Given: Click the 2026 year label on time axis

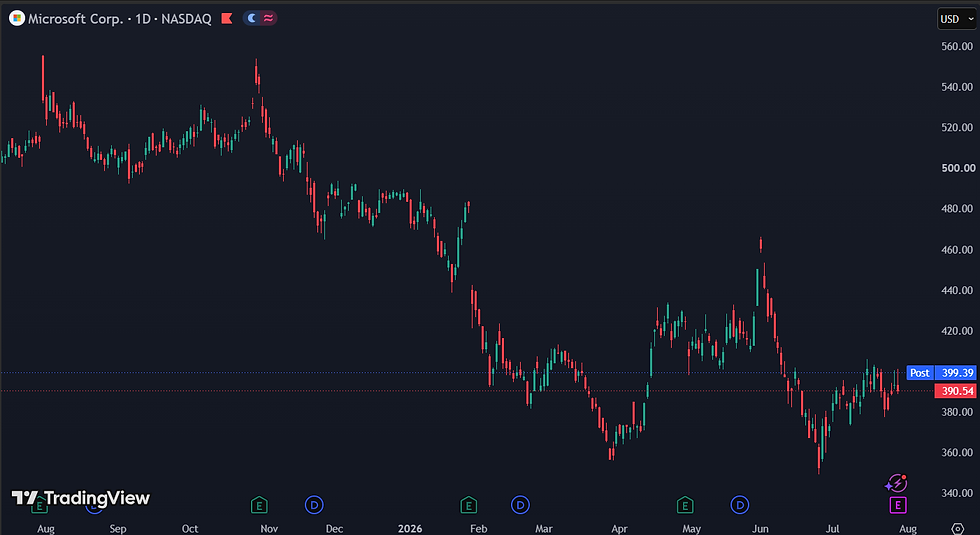Looking at the screenshot, I should click(x=410, y=529).
